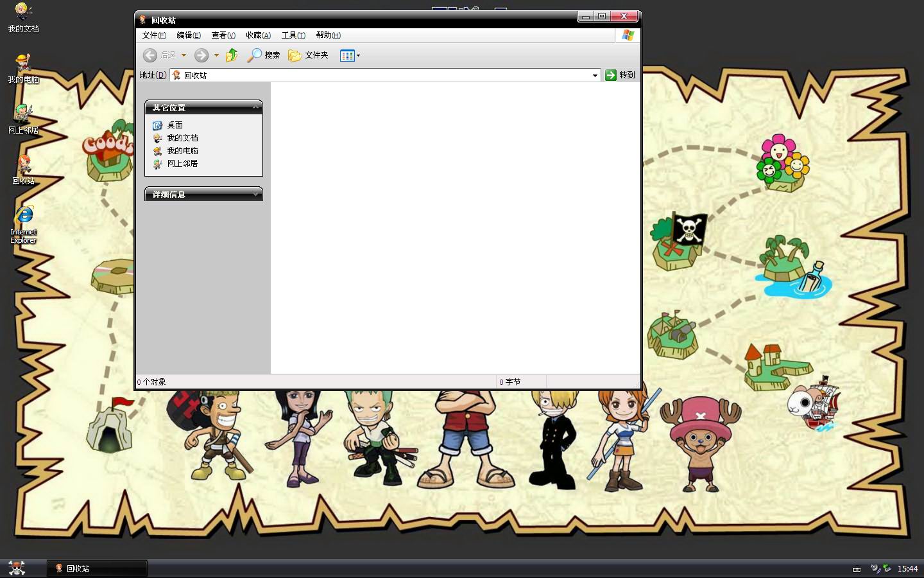Click the forward arrow toolbar button
Viewport: 924px width, 578px height.
pos(201,55)
